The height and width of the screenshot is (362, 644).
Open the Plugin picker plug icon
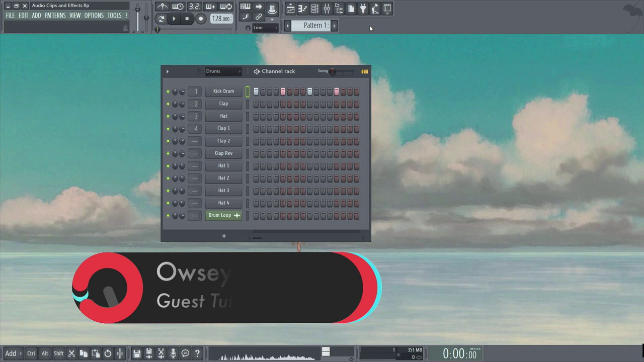(363, 9)
